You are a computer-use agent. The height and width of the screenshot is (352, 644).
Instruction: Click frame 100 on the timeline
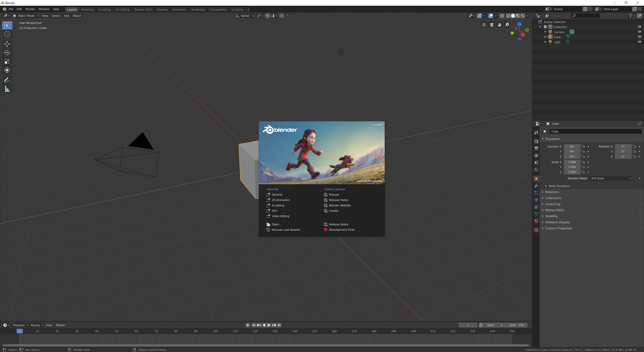tap(216, 331)
